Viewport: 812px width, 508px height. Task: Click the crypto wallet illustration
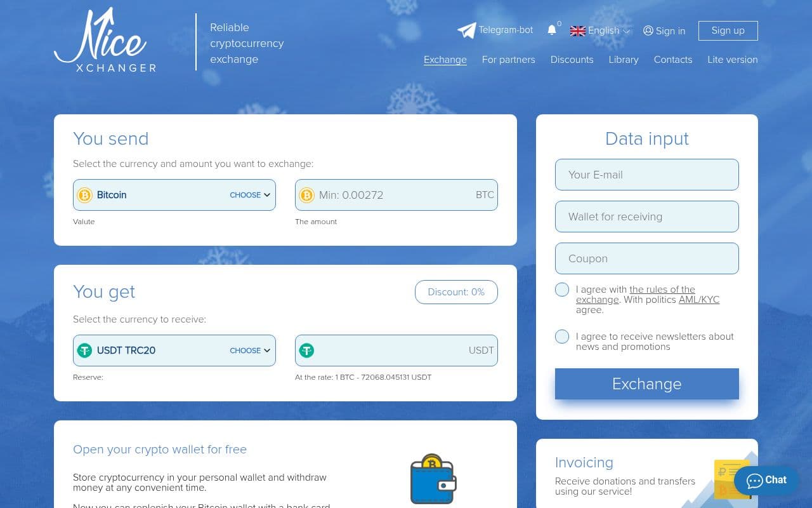pos(433,479)
